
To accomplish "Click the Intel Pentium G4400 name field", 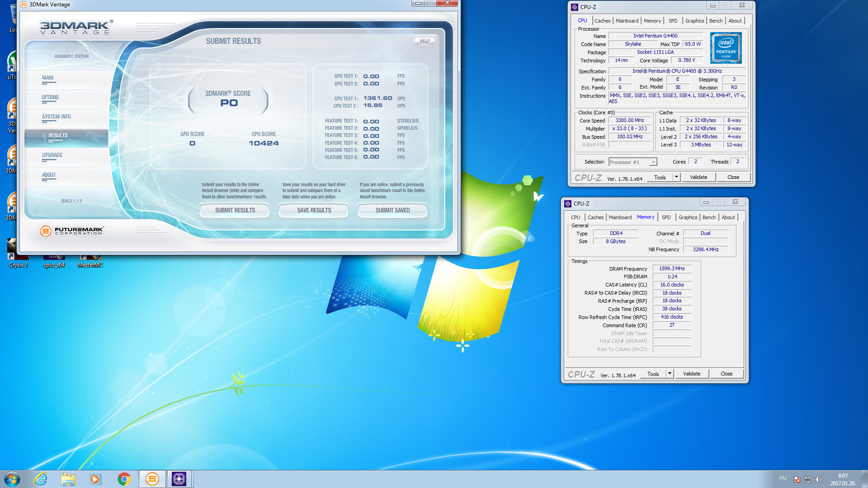I will pos(655,36).
